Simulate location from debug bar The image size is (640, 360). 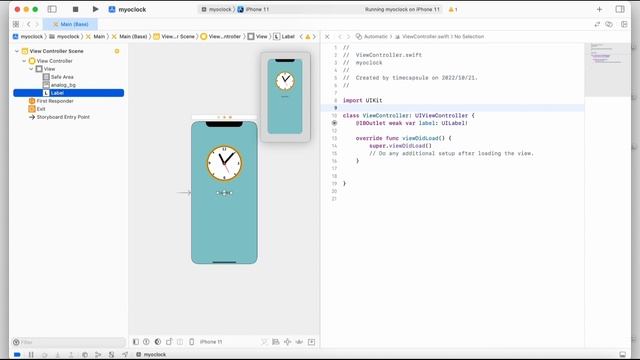point(125,354)
